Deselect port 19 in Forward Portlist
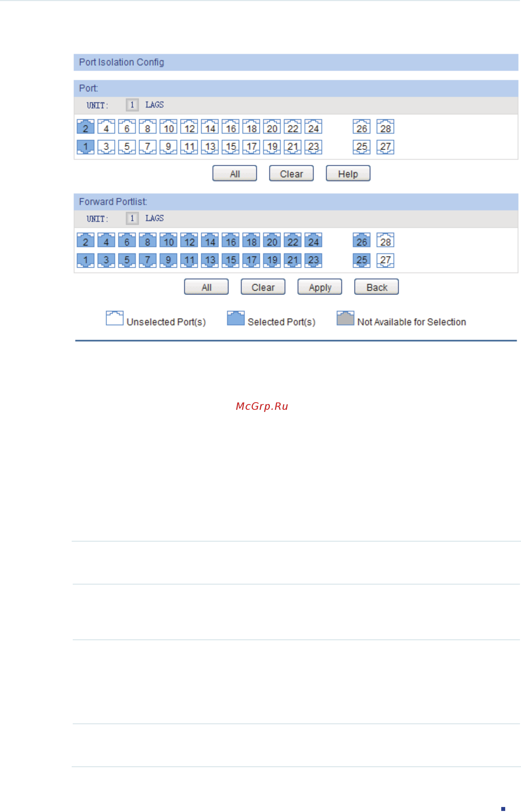Screen dimensions: 521x812 pyautogui.click(x=272, y=261)
